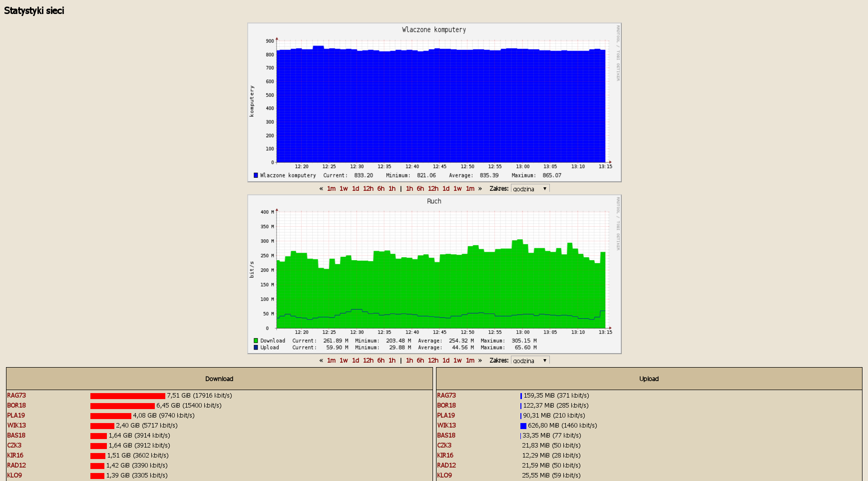Image resolution: width=868 pixels, height=481 pixels.
Task: Click '159,35 MiB (371 kbit/s)' upload value
Action: [556, 396]
